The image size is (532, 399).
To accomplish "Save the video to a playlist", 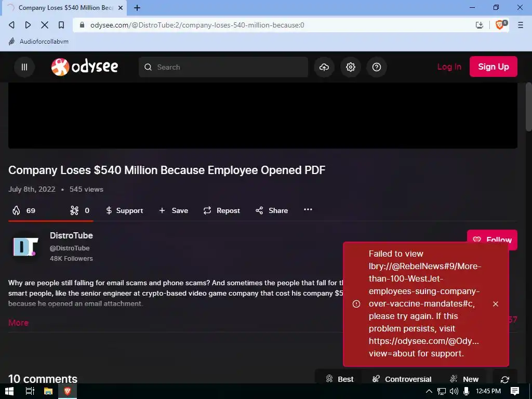I will pos(174,211).
